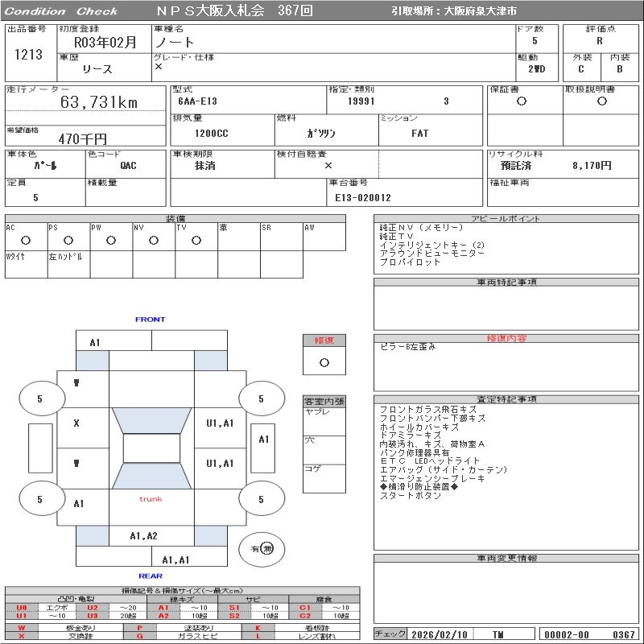Click the アピールポイント section header
The image size is (644, 644).
point(506,218)
